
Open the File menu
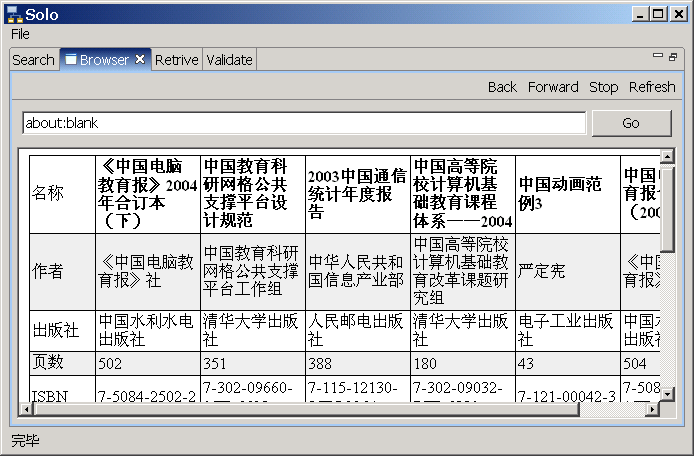(20, 34)
